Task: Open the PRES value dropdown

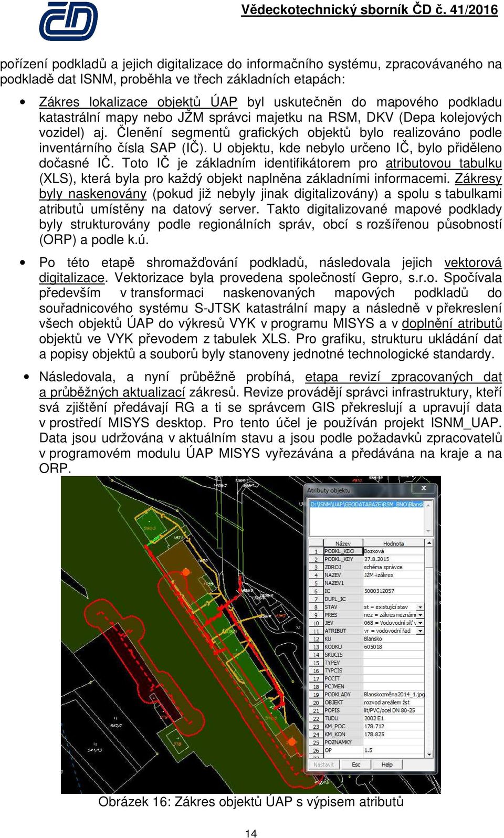Action: (421, 615)
